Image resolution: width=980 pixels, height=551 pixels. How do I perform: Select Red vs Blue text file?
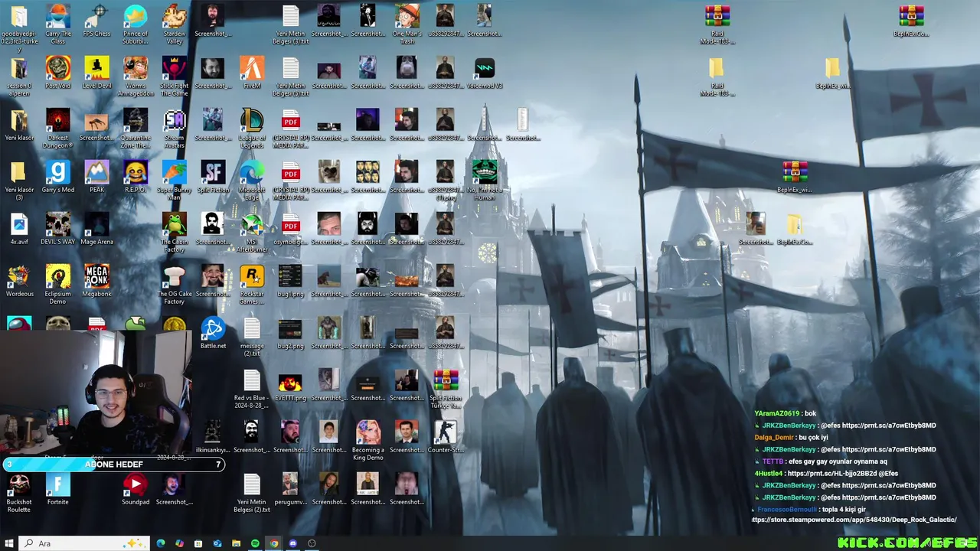pyautogui.click(x=252, y=388)
